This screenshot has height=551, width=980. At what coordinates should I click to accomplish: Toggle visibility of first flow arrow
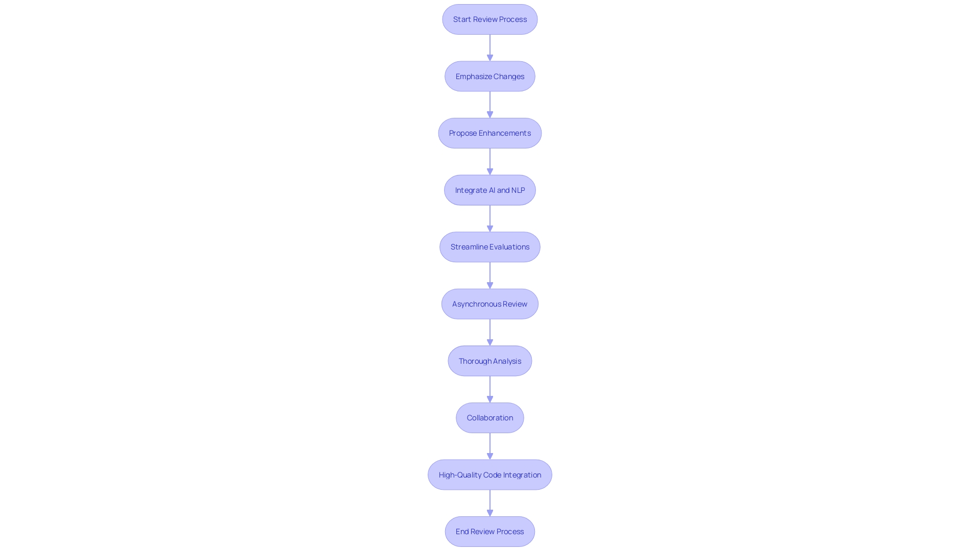[x=490, y=47]
